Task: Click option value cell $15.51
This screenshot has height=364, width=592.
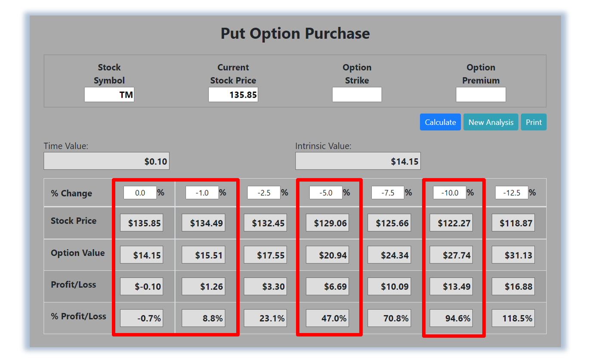Action: pyautogui.click(x=203, y=255)
